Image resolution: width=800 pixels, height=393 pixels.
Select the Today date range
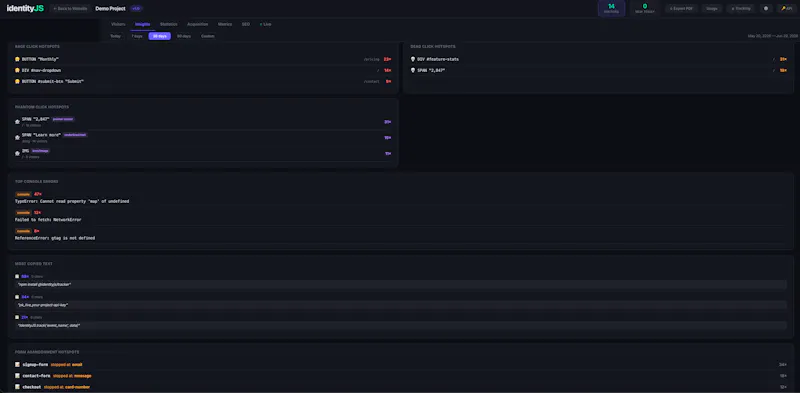pos(116,36)
